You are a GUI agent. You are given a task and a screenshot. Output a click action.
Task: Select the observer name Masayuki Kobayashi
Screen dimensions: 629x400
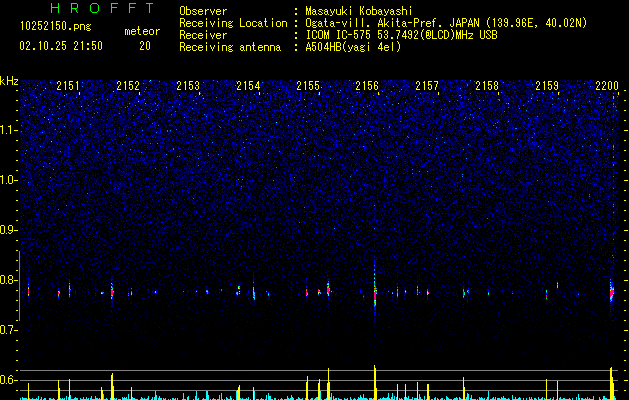pos(359,11)
